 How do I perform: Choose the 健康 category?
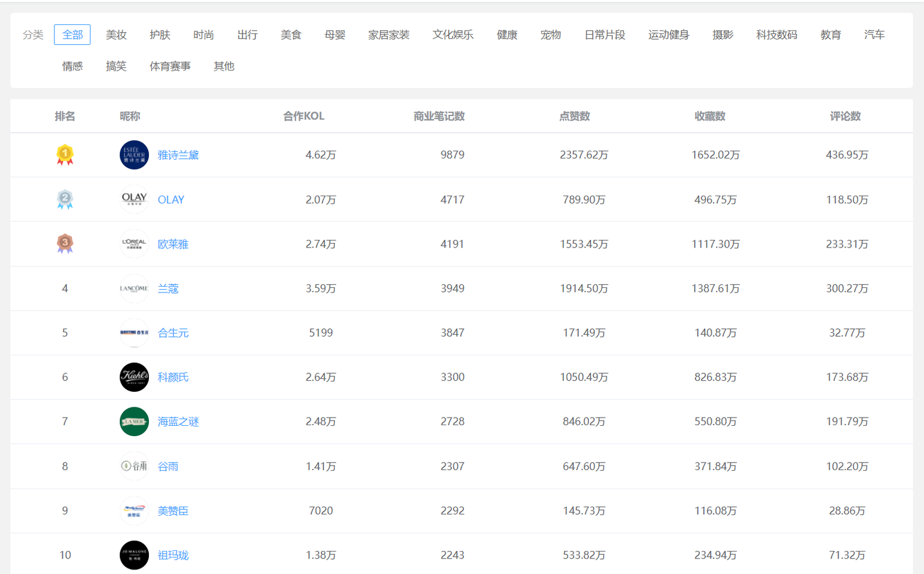(507, 35)
